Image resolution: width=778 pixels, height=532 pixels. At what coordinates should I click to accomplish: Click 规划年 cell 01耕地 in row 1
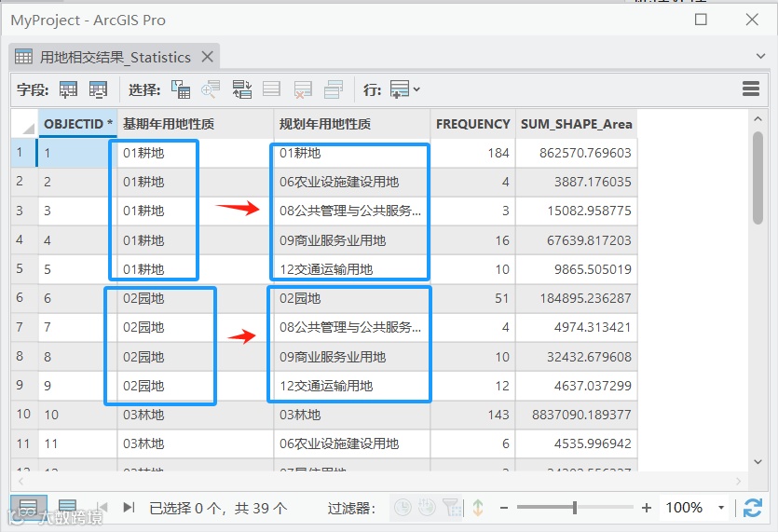pos(352,153)
